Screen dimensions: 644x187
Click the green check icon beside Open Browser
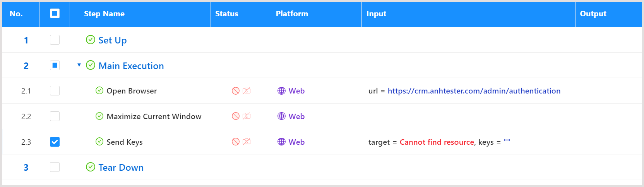99,90
